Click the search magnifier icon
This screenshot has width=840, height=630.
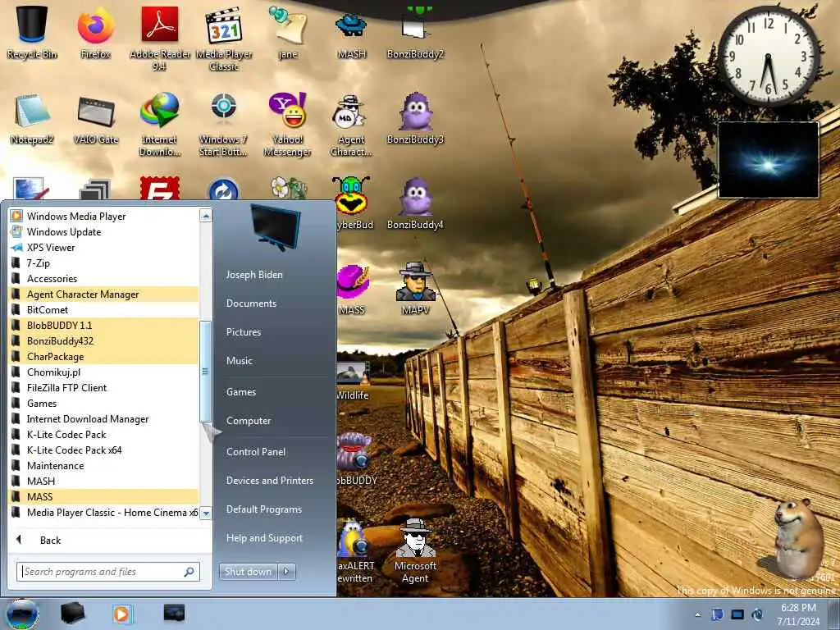pos(189,572)
